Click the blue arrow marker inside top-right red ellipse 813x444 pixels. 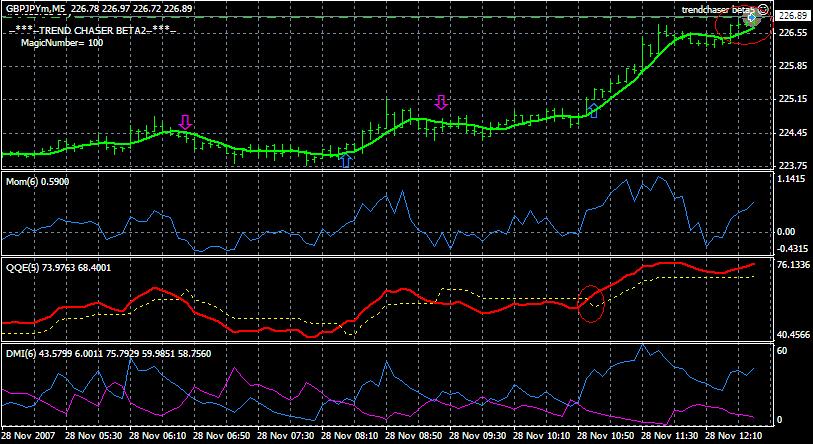[x=751, y=19]
